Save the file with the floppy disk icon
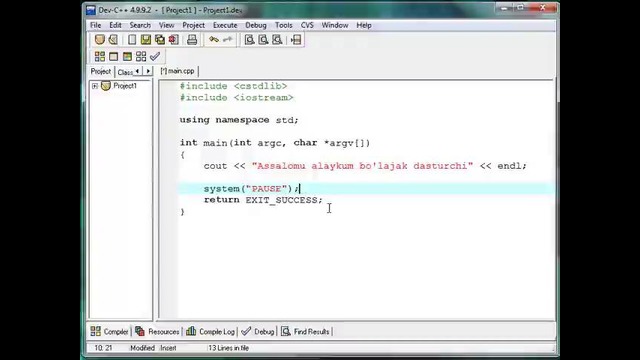640x360 pixels. pos(146,40)
